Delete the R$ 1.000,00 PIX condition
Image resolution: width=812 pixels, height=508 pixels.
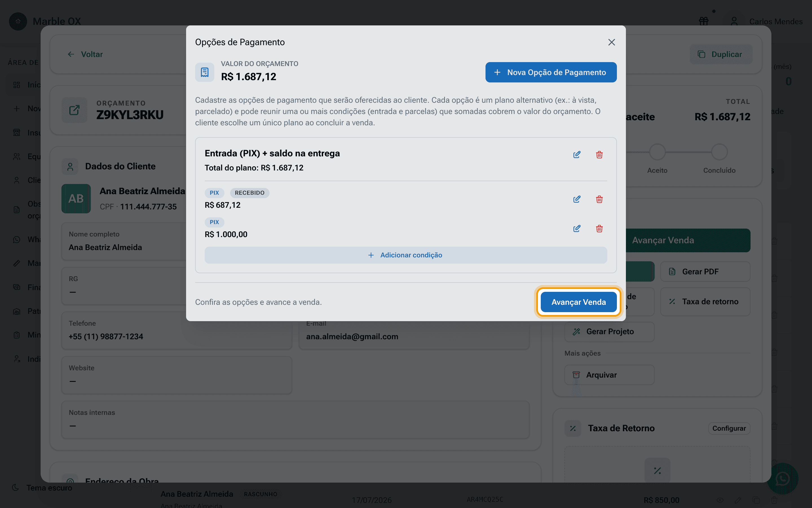pos(599,229)
